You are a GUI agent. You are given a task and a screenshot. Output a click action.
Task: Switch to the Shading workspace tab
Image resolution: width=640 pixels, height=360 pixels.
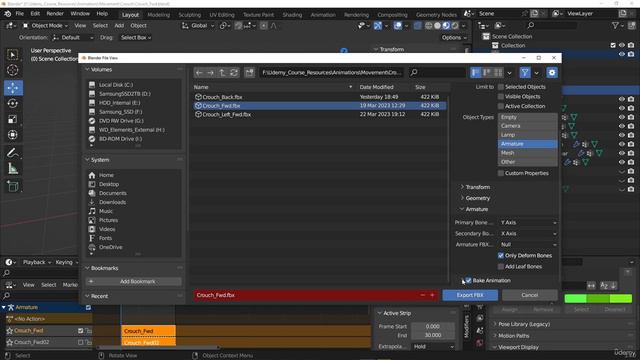pyautogui.click(x=292, y=15)
